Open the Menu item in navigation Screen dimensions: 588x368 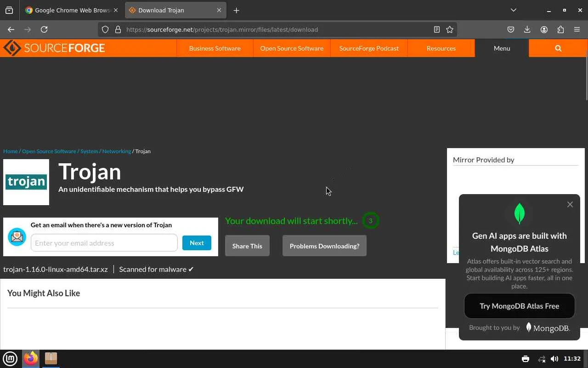click(502, 48)
